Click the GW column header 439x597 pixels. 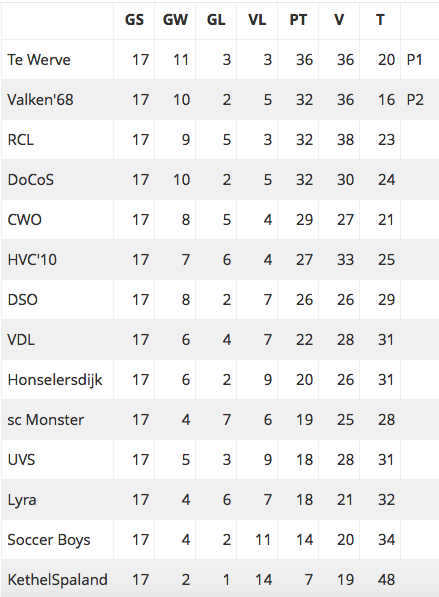(175, 20)
